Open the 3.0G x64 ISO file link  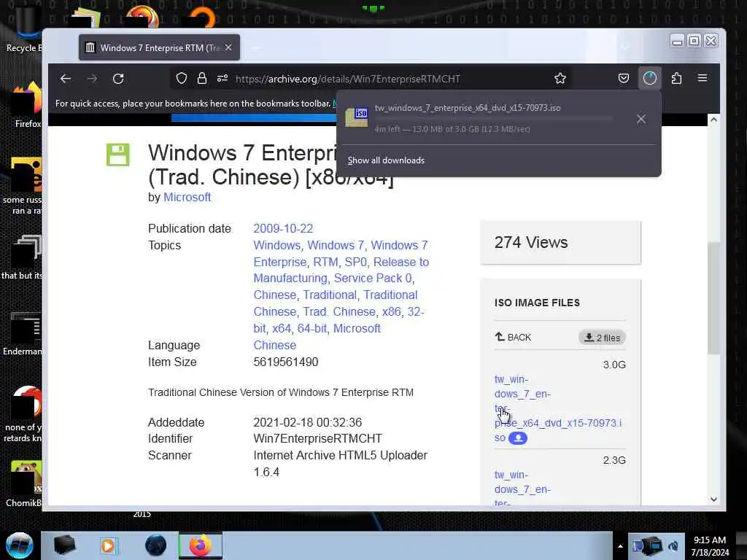coord(558,408)
